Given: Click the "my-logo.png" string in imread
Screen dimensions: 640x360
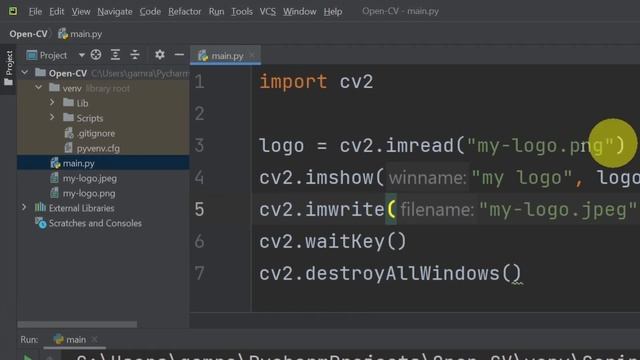Looking at the screenshot, I should 540,146.
